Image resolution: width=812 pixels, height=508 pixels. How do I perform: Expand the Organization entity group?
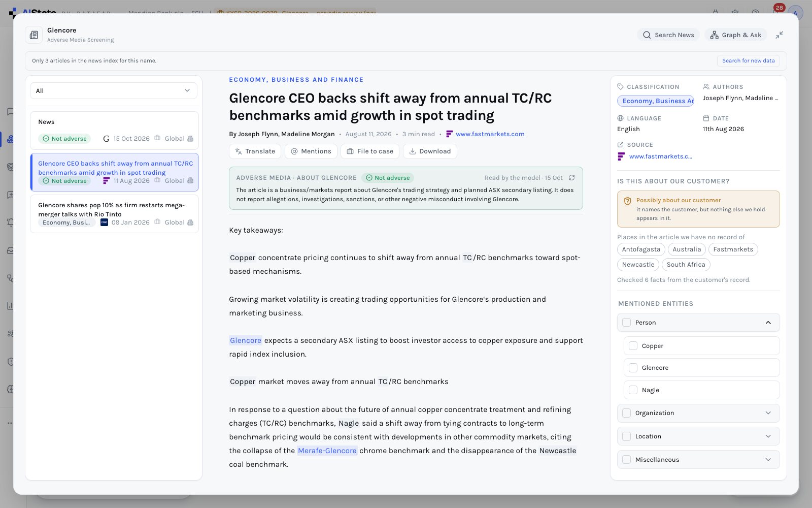(x=768, y=413)
